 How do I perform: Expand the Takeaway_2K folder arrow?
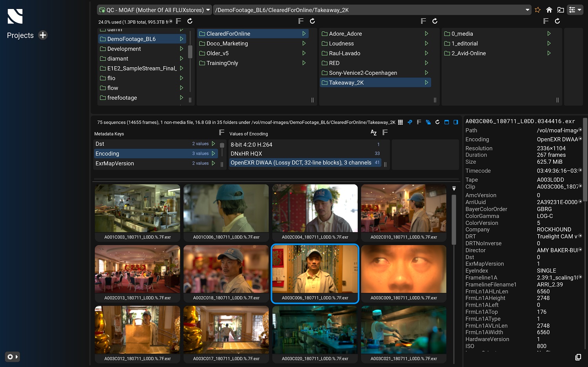click(426, 83)
